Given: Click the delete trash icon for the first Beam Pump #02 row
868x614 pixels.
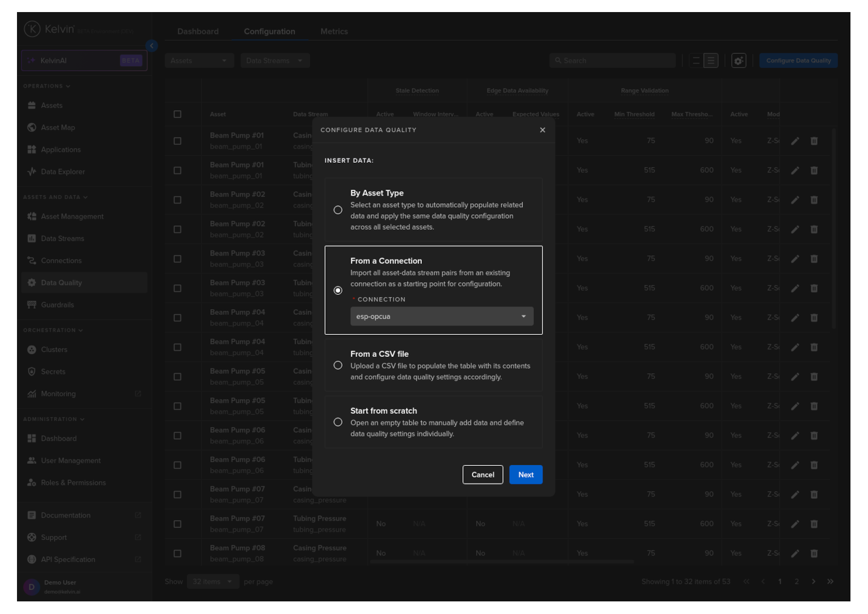Looking at the screenshot, I should (x=814, y=200).
